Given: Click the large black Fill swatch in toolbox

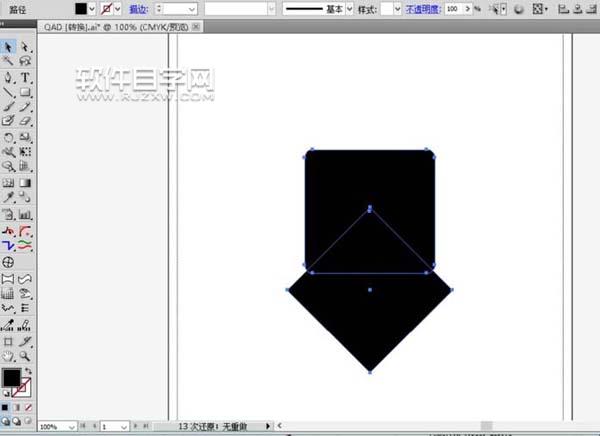Looking at the screenshot, I should click(x=11, y=378).
